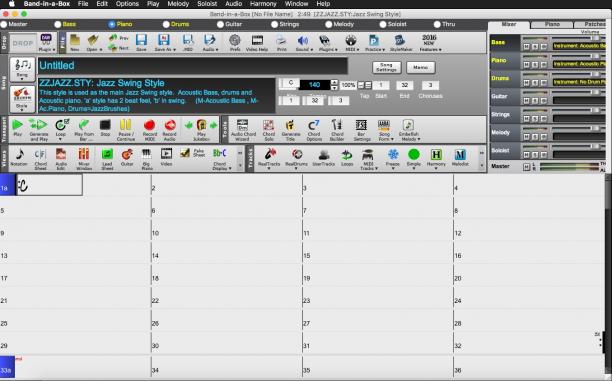Select the Master track radio button

pyautogui.click(x=4, y=24)
